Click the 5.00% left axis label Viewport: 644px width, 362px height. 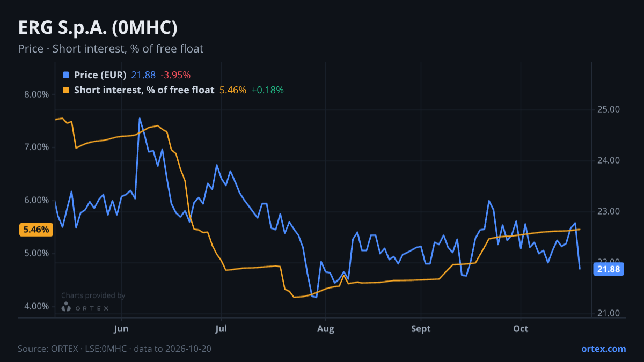pyautogui.click(x=36, y=253)
